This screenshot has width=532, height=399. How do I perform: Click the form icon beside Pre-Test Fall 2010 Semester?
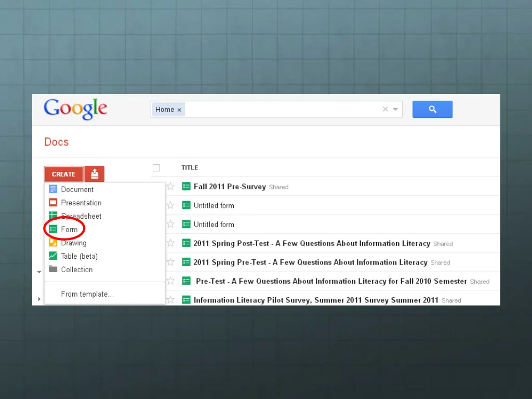(187, 281)
